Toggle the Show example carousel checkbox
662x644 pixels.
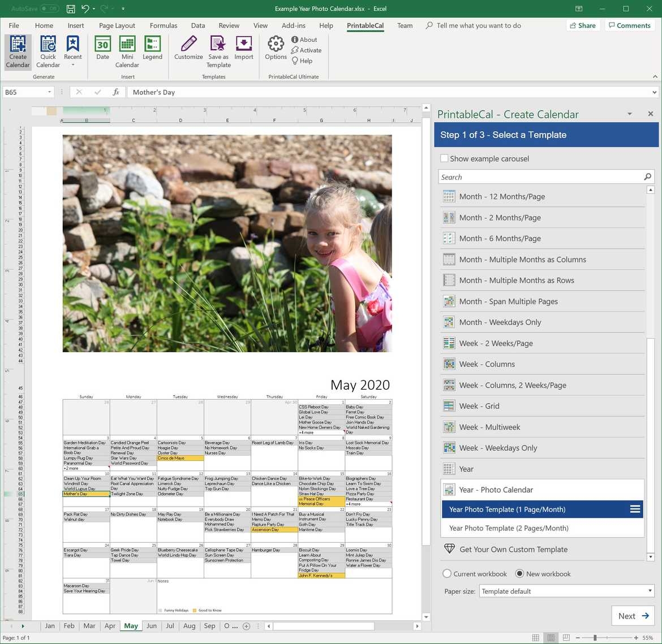pos(445,158)
